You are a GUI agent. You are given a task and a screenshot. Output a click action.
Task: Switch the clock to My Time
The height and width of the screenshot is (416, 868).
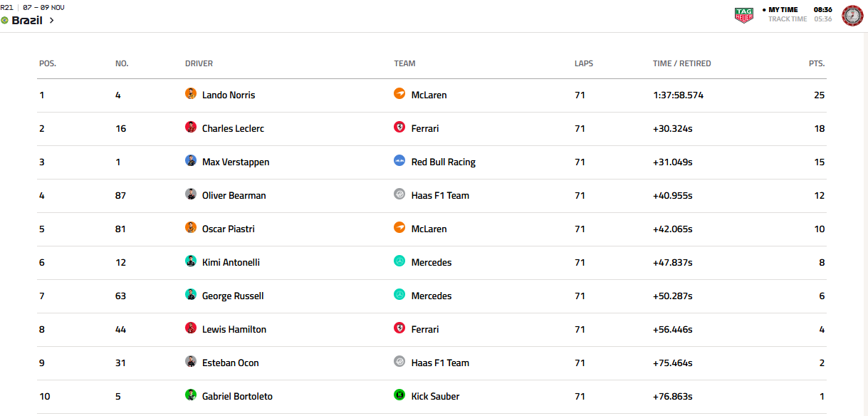pos(783,10)
